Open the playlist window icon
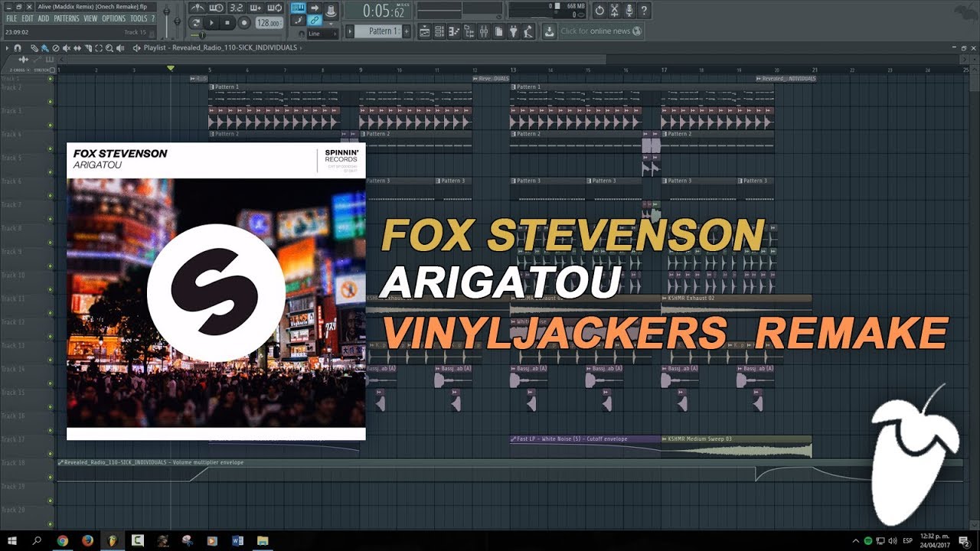This screenshot has height=551, width=980. 425,31
